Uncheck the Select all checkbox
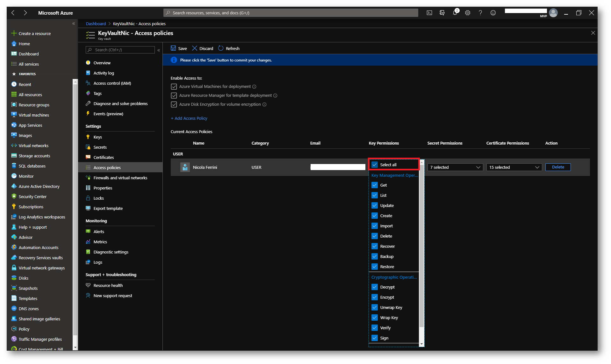The height and width of the screenshot is (364, 611). [x=375, y=165]
